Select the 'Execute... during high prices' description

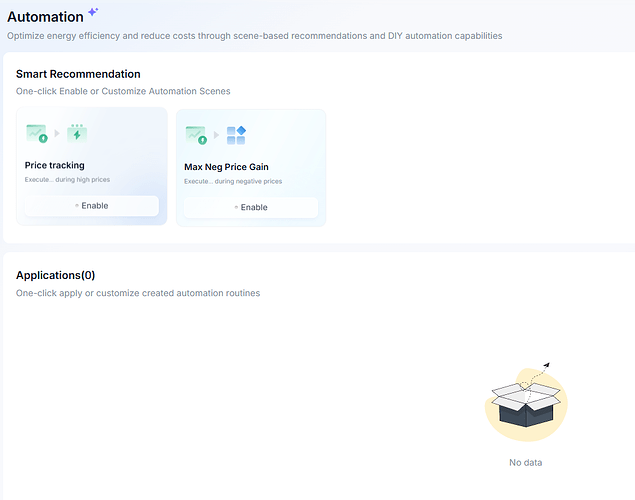point(67,179)
